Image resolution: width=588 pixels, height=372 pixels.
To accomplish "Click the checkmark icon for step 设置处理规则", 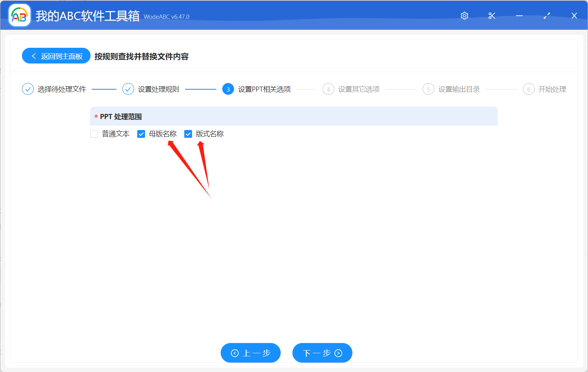I will tap(128, 89).
